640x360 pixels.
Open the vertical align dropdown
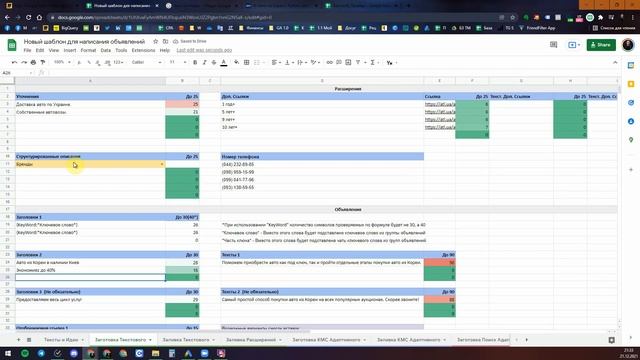(289, 62)
